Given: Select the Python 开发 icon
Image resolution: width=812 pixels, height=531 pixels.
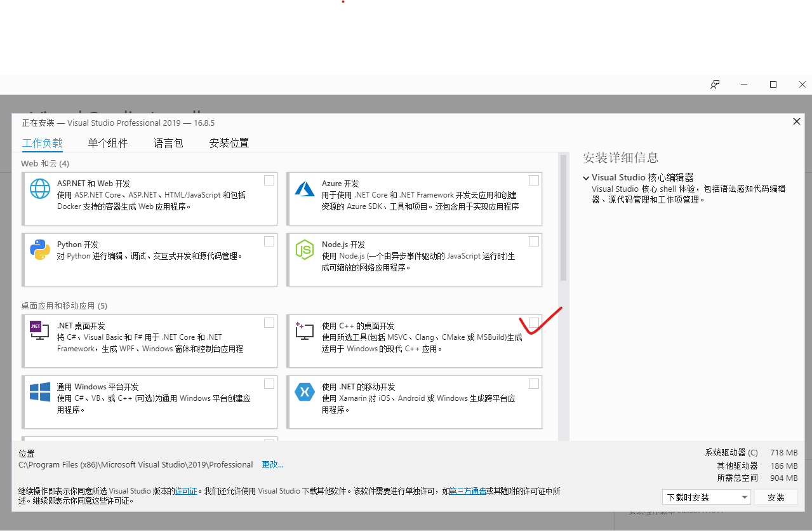Looking at the screenshot, I should [39, 250].
